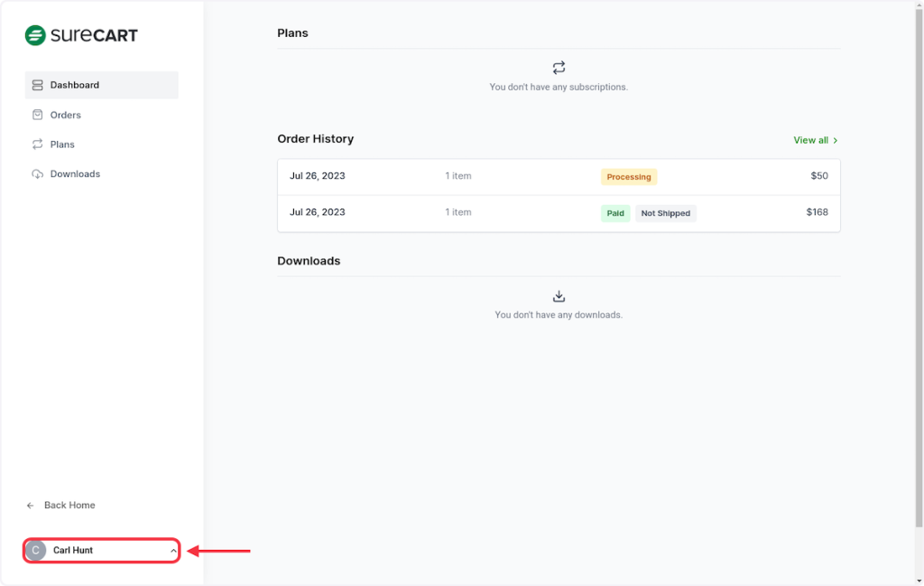Open the View all orders arrow
924x586 pixels.
[x=836, y=141]
